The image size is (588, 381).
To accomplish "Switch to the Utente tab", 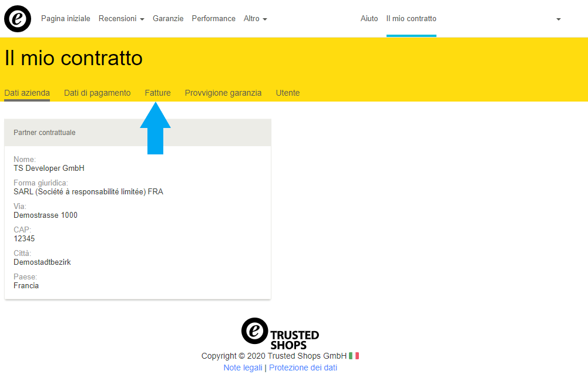I will coord(288,93).
